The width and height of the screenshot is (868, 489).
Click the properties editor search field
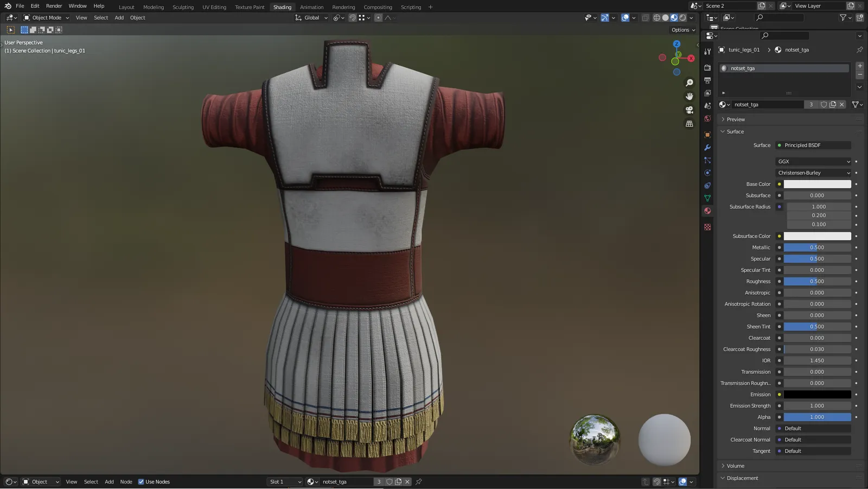pos(785,36)
